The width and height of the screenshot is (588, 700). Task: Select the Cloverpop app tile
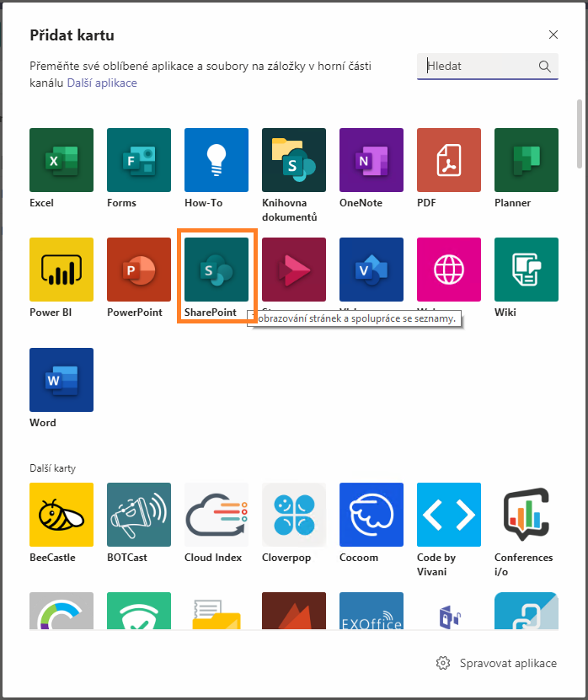(x=294, y=515)
